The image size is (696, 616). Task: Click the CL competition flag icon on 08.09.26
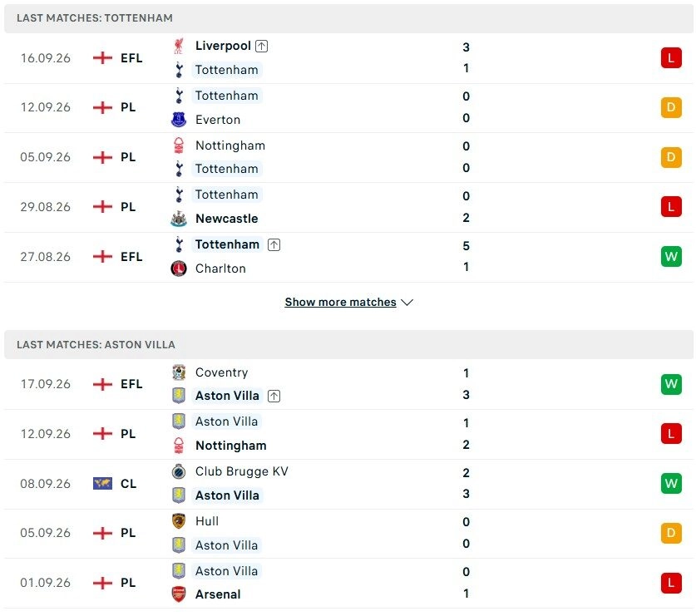[x=102, y=483]
